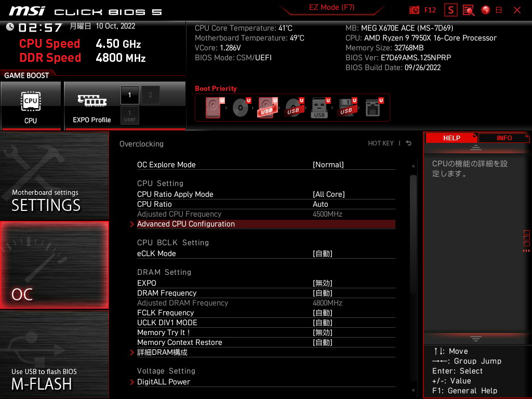Click Adjusted DRAM Frequency 4800MHz value
The image size is (532, 399).
click(x=327, y=303)
